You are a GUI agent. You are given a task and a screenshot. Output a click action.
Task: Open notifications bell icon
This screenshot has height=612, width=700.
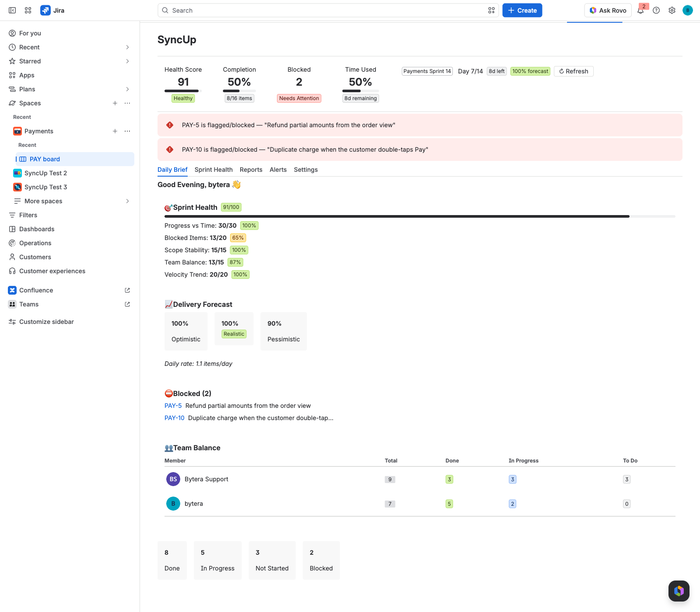coord(640,10)
